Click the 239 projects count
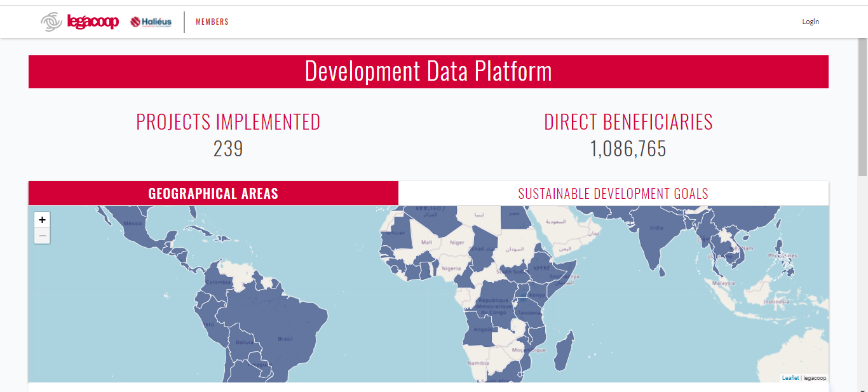Image resolution: width=868 pixels, height=392 pixels. pyautogui.click(x=228, y=149)
